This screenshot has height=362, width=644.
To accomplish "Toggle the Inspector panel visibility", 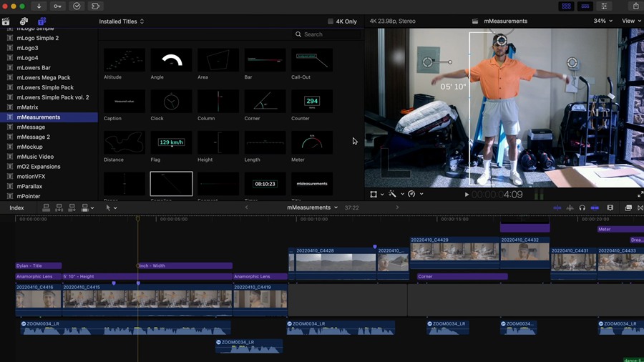I will tap(604, 6).
